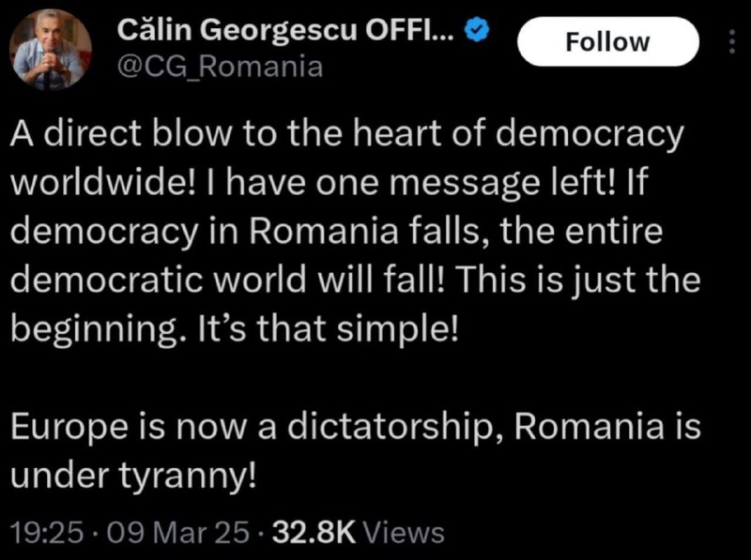Open Călin Georgescu's profile picture
The image size is (751, 560).
click(51, 50)
